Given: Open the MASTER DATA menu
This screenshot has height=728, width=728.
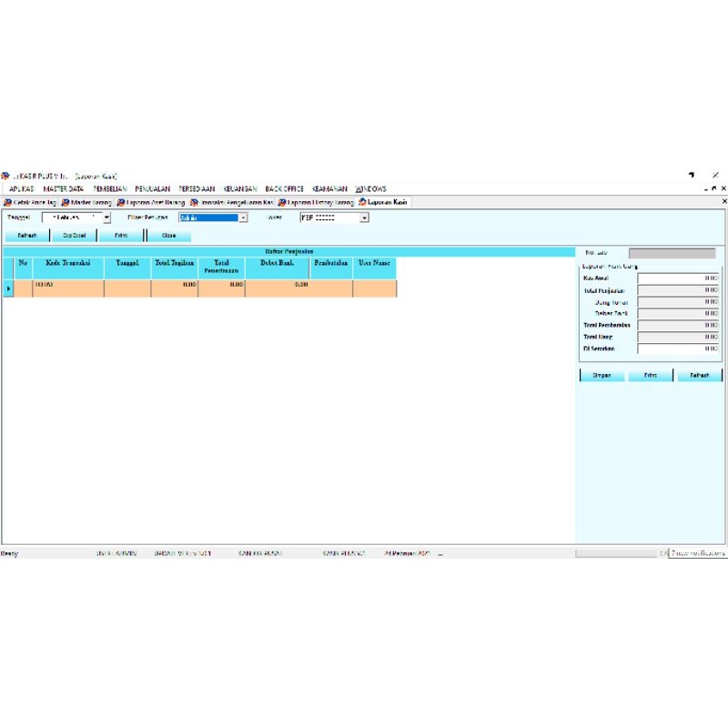Looking at the screenshot, I should 63,189.
